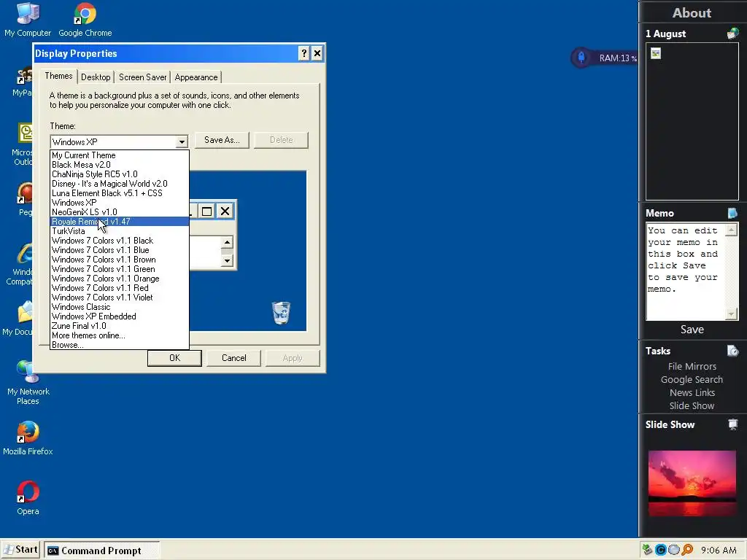
Task: Select Windows 7 Colors v1.1 Red
Action: [x=120, y=288]
